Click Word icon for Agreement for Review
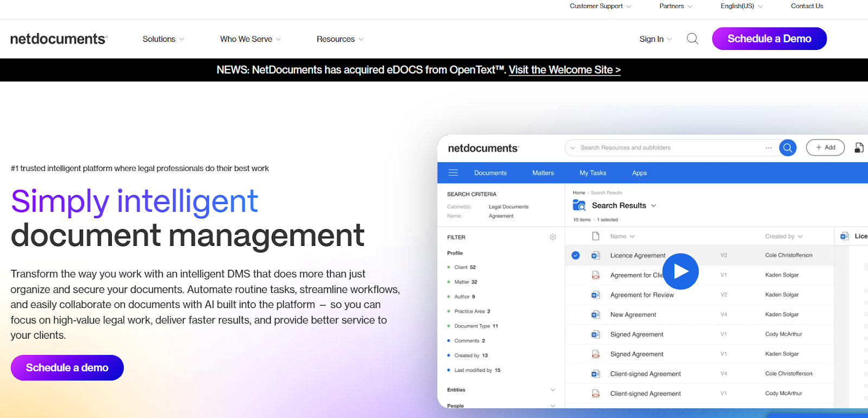 click(x=596, y=295)
